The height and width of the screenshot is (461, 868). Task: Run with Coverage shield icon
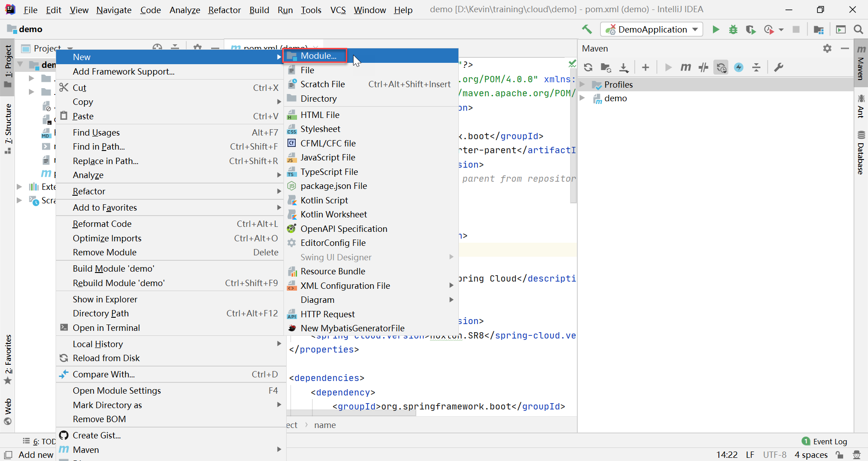click(750, 29)
